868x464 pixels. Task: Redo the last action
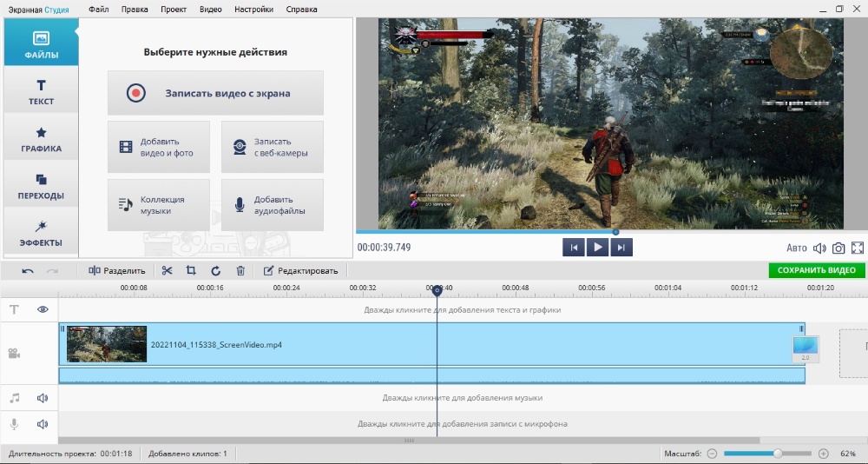53,270
